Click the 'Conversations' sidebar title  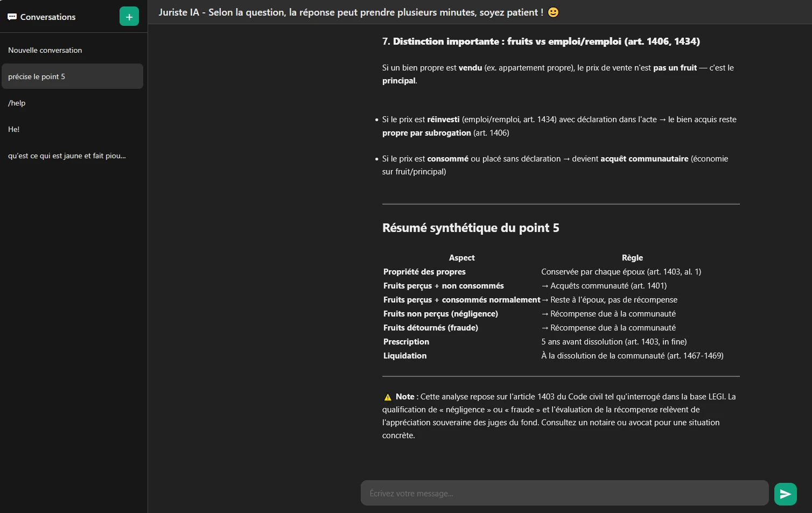coord(48,17)
